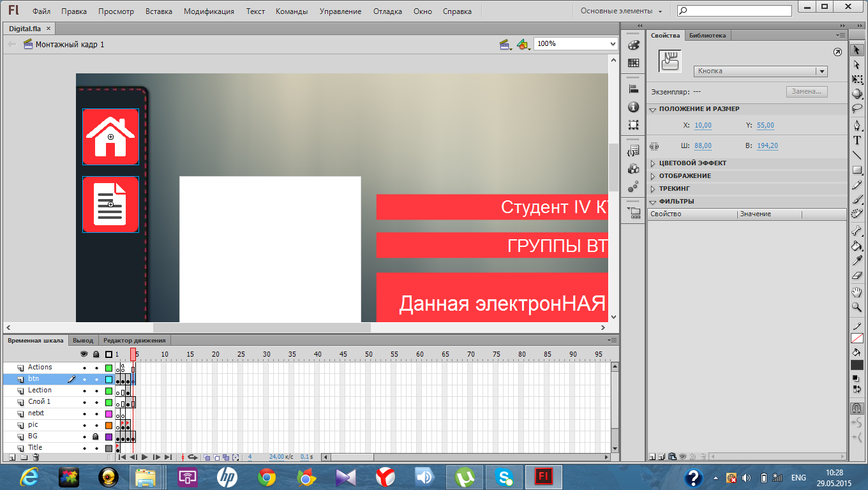Image resolution: width=868 pixels, height=490 pixels.
Task: Open the Основные элементы workspace dropdown
Action: tap(621, 11)
